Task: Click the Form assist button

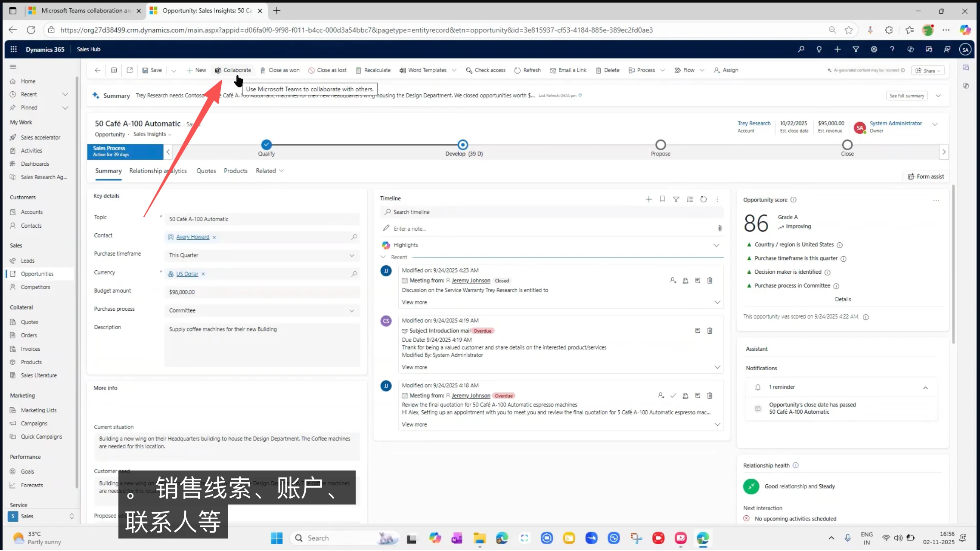Action: 926,176
